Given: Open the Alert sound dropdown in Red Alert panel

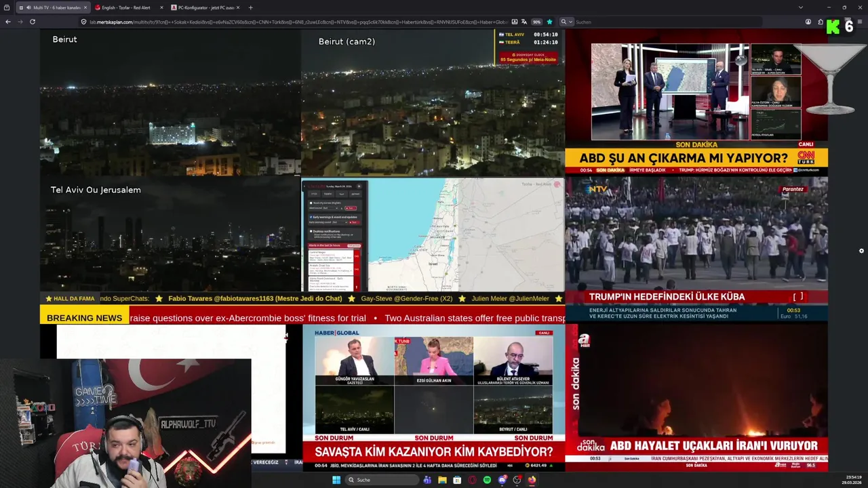Looking at the screenshot, I should (330, 208).
